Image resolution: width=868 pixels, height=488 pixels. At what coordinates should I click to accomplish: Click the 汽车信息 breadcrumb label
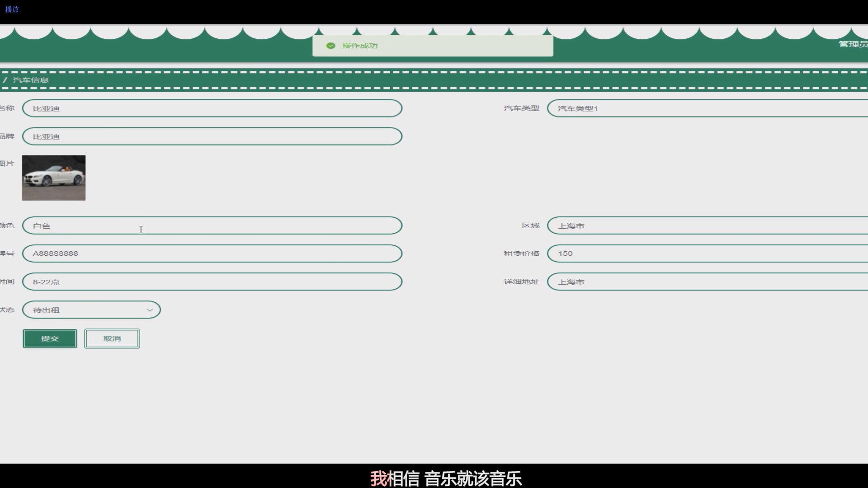(31, 80)
